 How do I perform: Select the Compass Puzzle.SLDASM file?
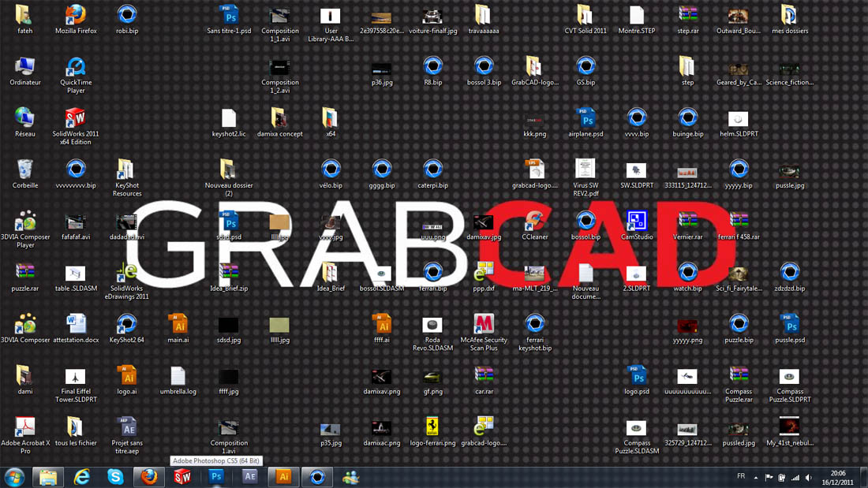(637, 435)
